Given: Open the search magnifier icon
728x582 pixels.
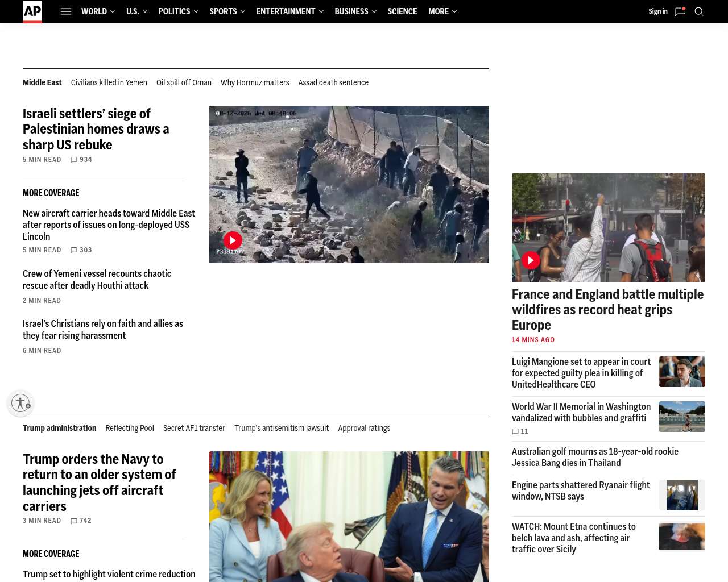Looking at the screenshot, I should (699, 11).
